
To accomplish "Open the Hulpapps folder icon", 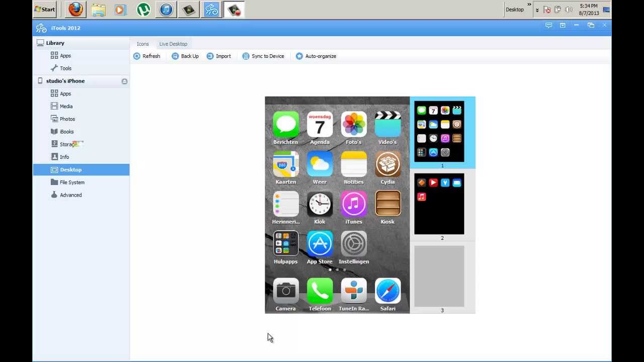I will 286,243.
